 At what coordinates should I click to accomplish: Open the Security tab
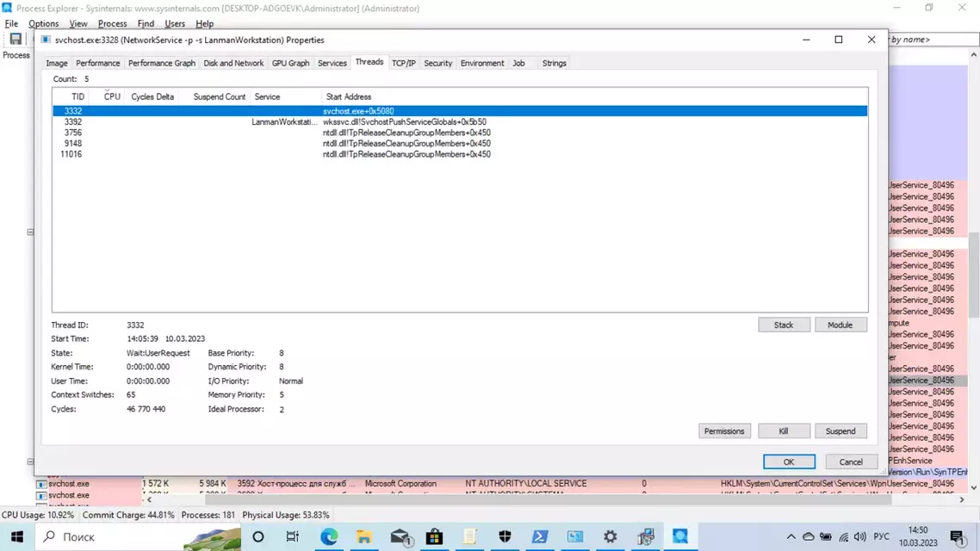(437, 63)
